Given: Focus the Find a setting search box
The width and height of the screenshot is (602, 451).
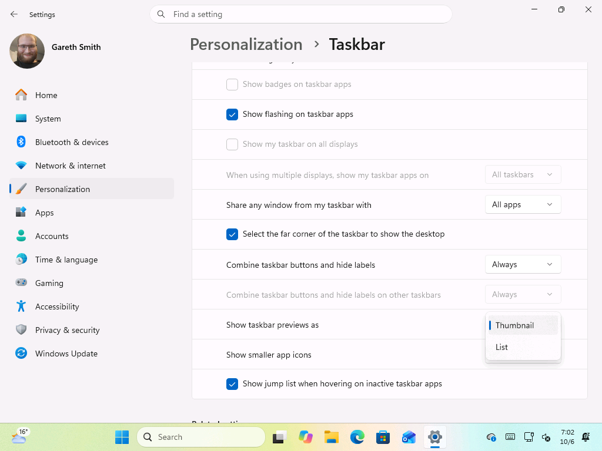Looking at the screenshot, I should (301, 14).
